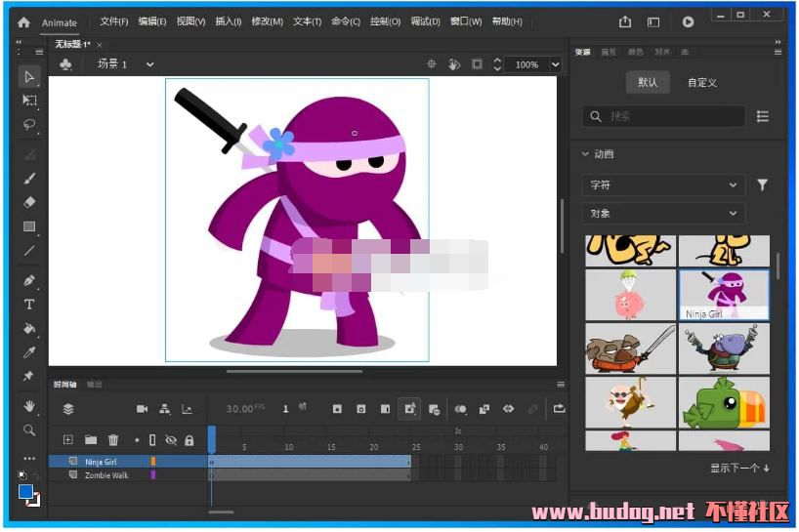The height and width of the screenshot is (532, 799).
Task: Activate the Hand tool
Action: click(29, 406)
